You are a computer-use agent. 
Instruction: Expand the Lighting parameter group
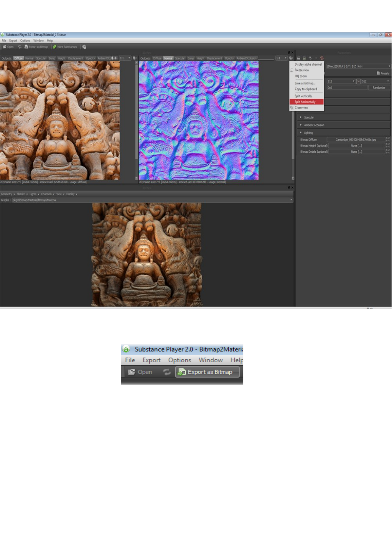tap(344, 133)
